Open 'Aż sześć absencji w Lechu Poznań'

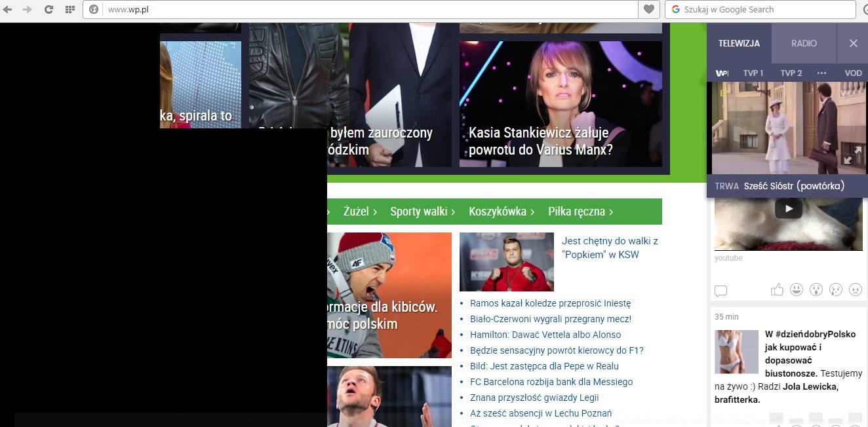[x=541, y=413]
